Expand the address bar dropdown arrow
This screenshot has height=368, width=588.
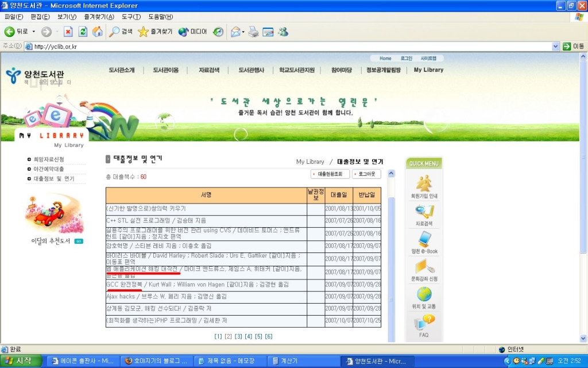pos(555,47)
